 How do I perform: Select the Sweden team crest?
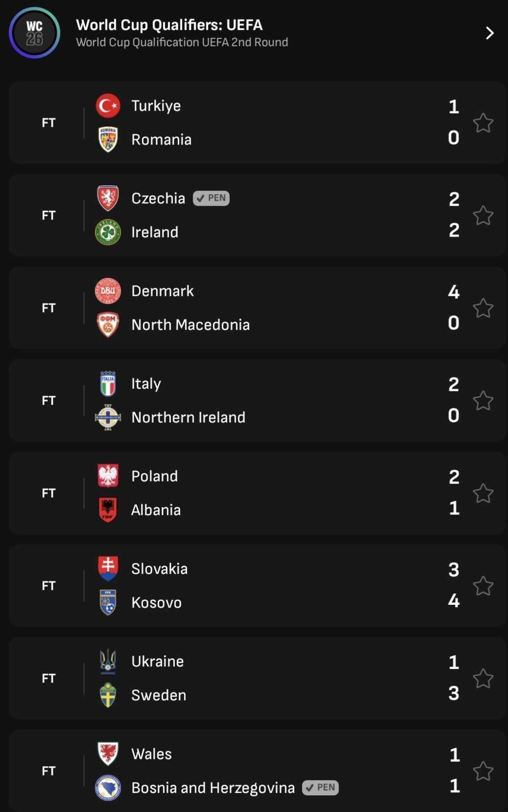tap(108, 695)
